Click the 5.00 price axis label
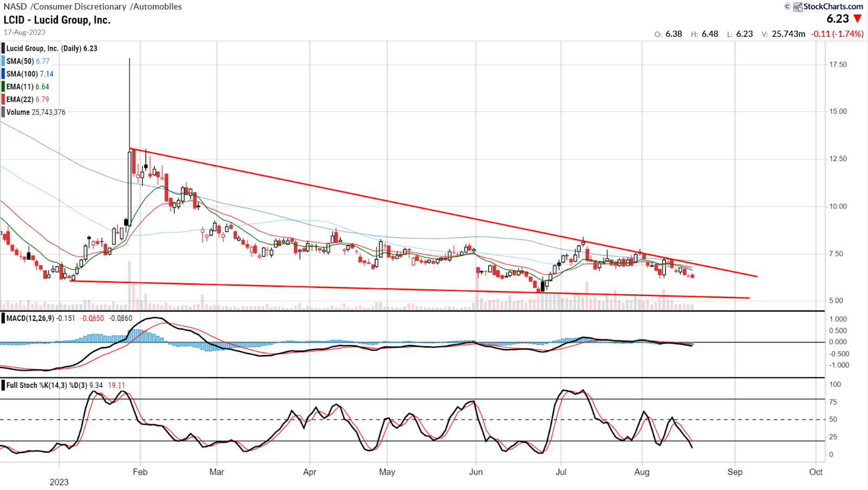868x490 pixels. click(x=836, y=301)
